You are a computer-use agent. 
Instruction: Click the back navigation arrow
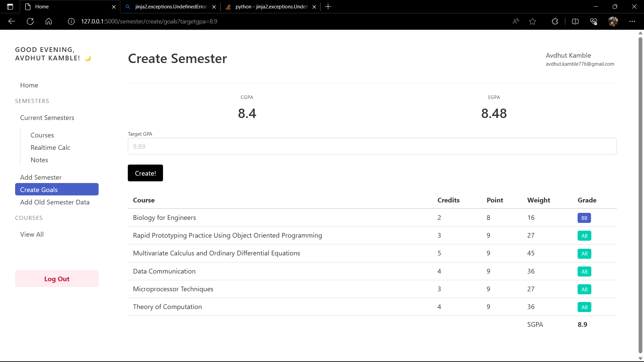12,21
